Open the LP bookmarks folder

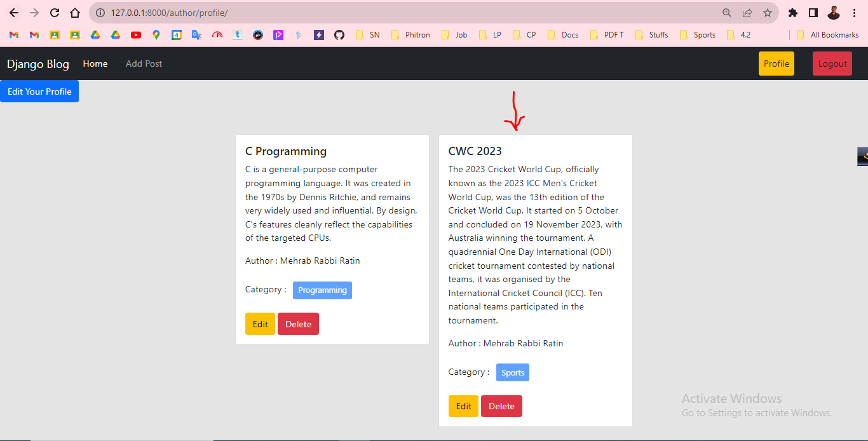click(x=490, y=35)
